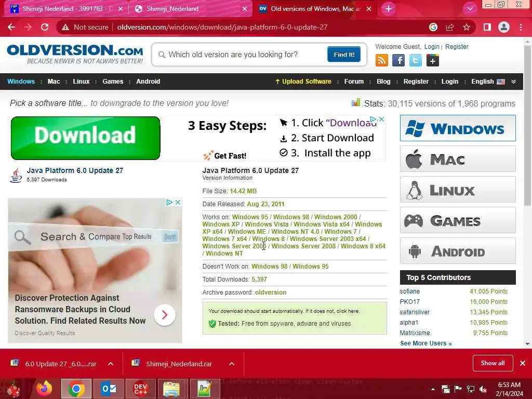Click the browser forward arrow
The height and width of the screenshot is (399, 532).
(x=28, y=27)
